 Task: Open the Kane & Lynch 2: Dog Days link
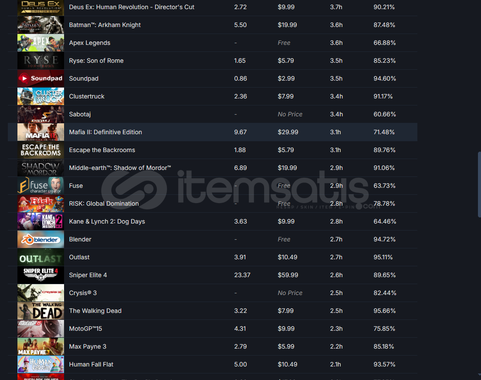pyautogui.click(x=107, y=221)
